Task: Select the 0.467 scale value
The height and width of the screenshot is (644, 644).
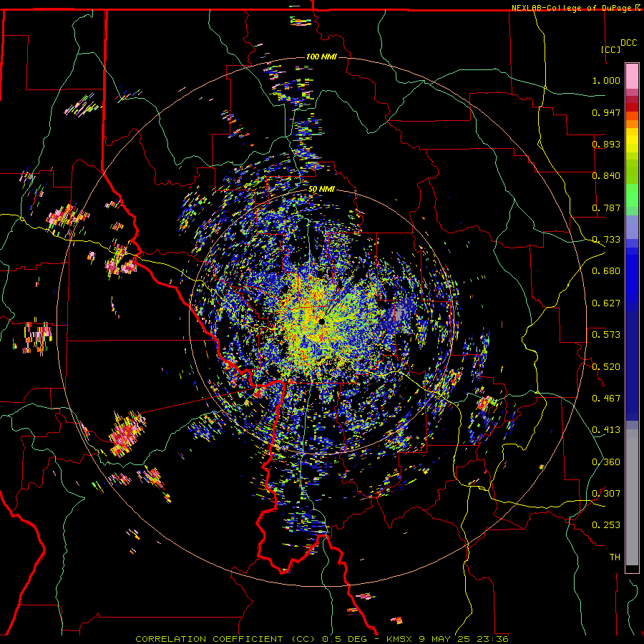Action: [606, 399]
